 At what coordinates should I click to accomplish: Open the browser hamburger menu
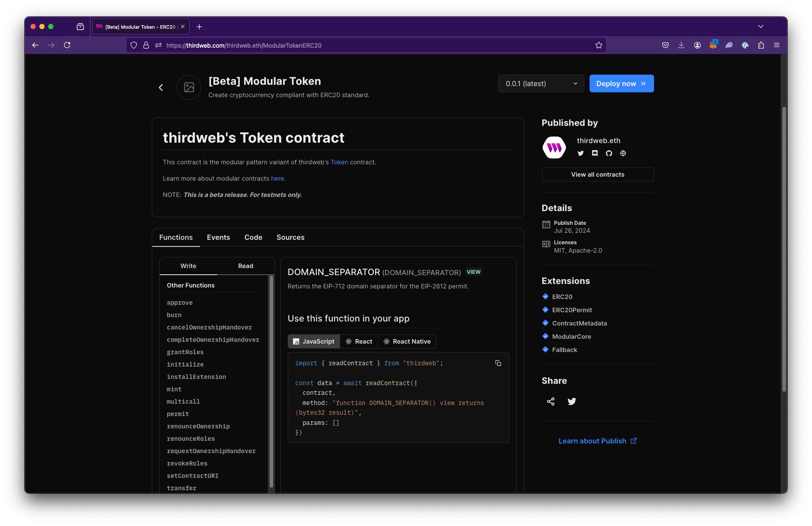777,45
